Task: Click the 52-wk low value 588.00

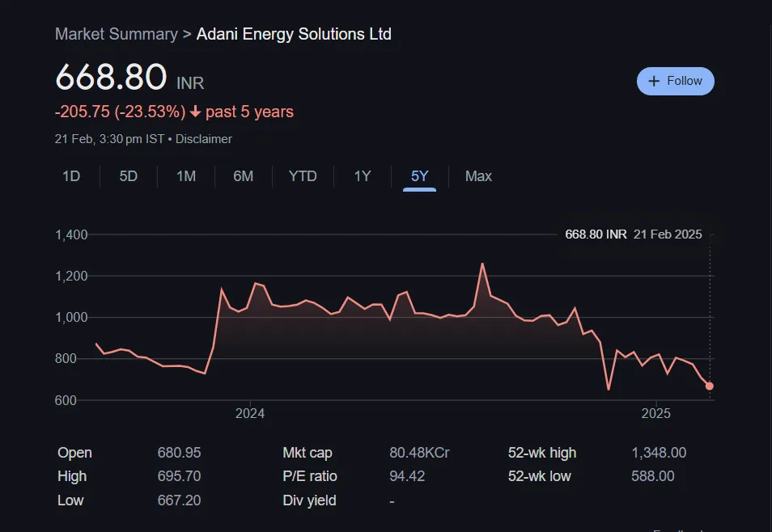Action: tap(653, 476)
